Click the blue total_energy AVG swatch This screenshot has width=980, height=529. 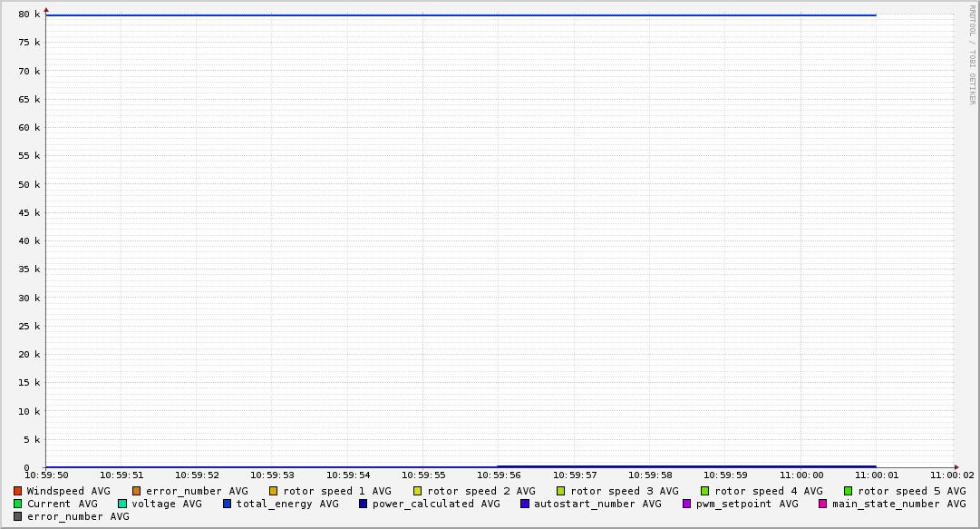click(x=227, y=504)
